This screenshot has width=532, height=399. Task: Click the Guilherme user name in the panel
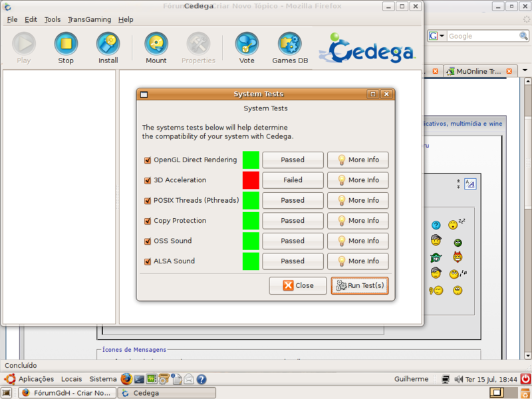[x=411, y=379]
